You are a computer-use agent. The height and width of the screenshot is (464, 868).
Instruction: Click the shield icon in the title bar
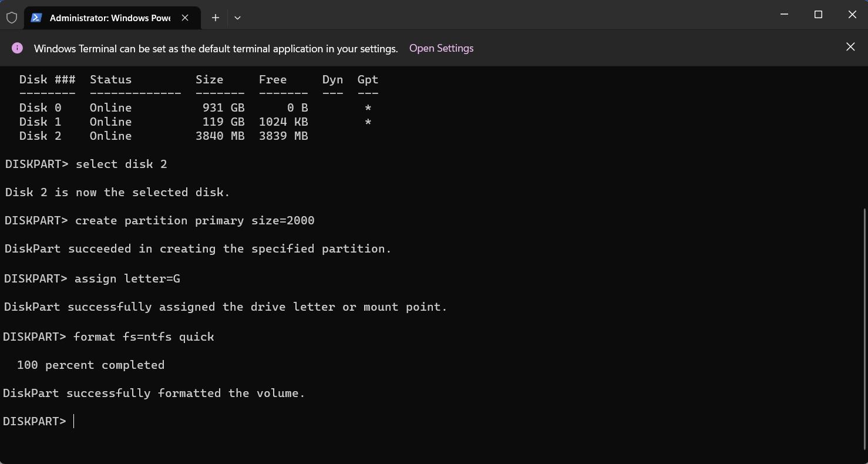(x=12, y=17)
